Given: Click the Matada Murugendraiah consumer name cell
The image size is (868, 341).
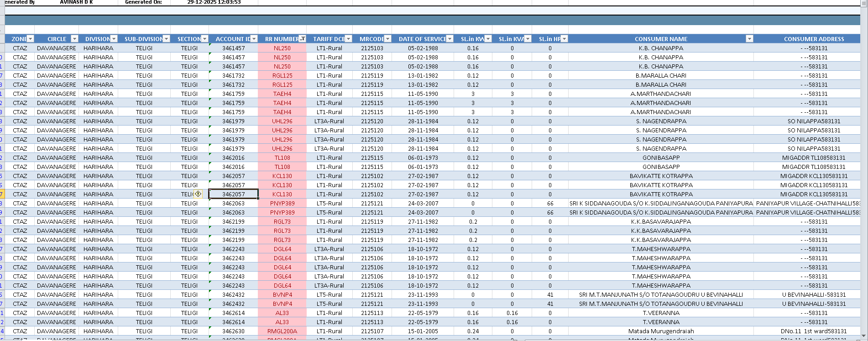Looking at the screenshot, I should click(660, 331).
